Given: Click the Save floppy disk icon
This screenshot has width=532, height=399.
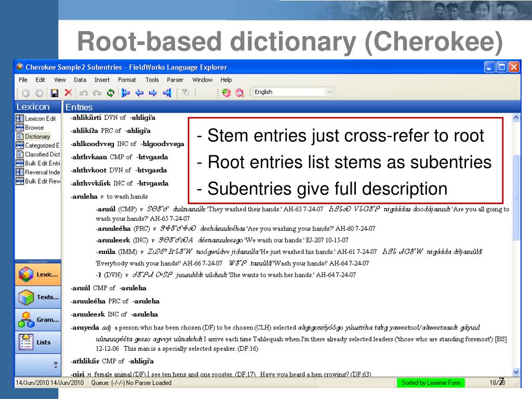Looking at the screenshot, I should (x=54, y=92).
